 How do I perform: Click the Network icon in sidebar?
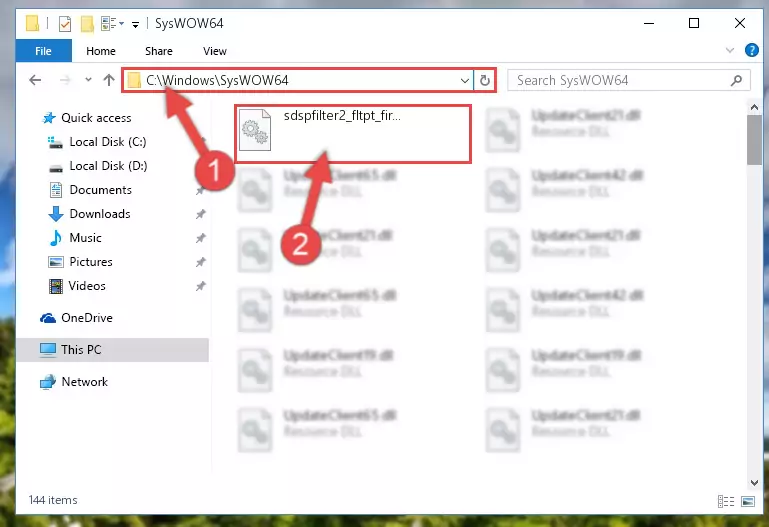point(48,382)
